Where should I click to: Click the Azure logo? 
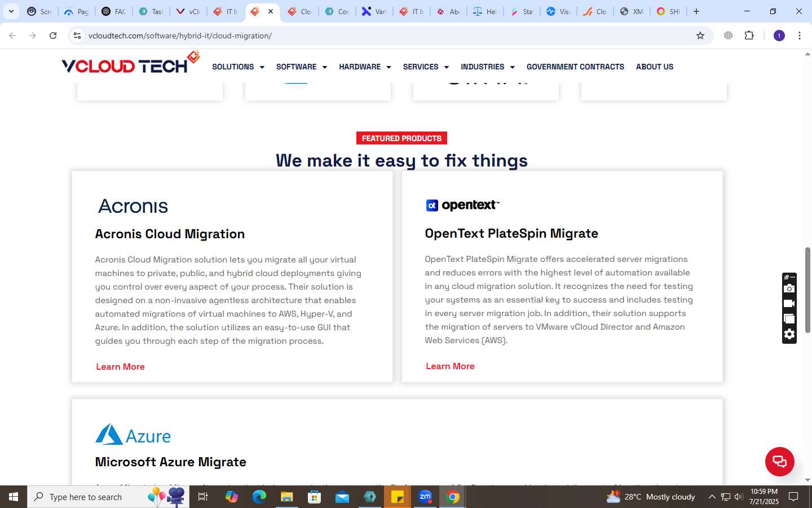tap(133, 435)
